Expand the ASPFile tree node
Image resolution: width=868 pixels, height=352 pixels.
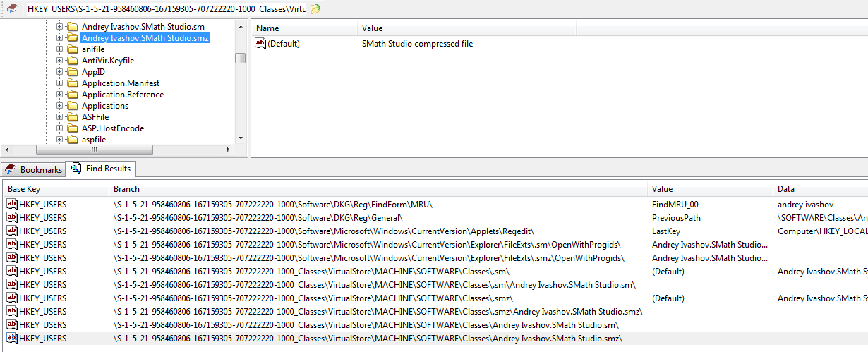pos(60,117)
